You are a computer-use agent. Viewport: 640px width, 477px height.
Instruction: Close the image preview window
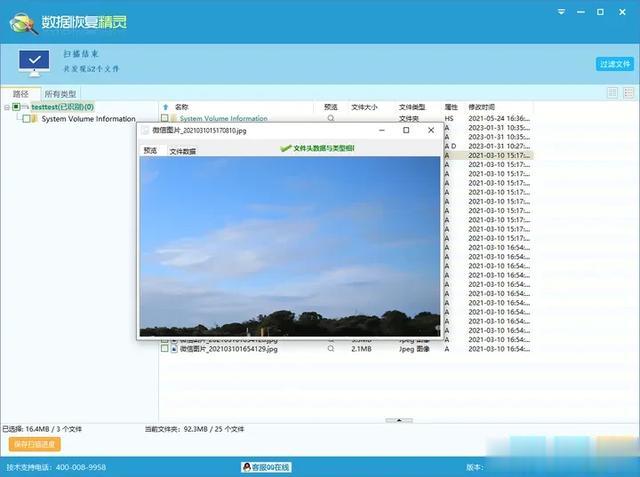coord(431,130)
